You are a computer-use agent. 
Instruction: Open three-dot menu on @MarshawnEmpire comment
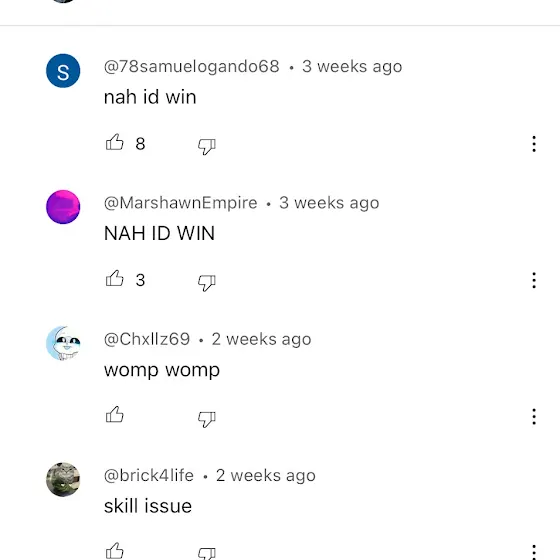(x=534, y=280)
